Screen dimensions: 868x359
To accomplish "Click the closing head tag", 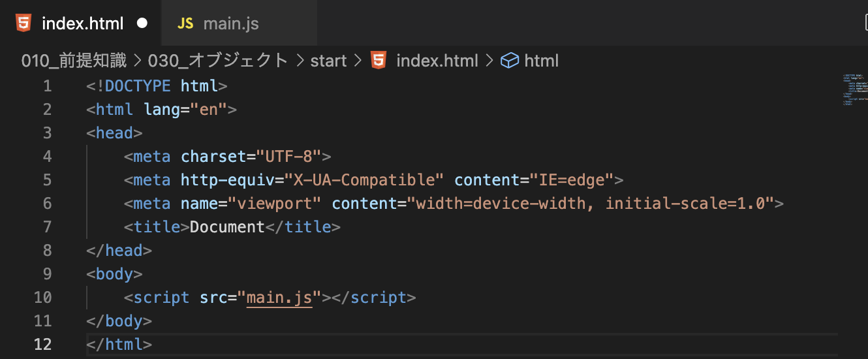I will coord(119,251).
